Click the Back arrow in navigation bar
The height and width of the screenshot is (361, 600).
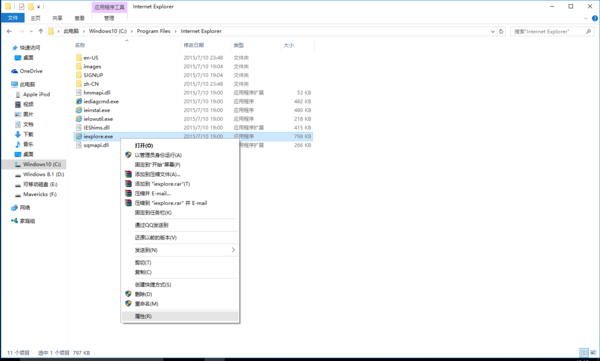(x=9, y=31)
